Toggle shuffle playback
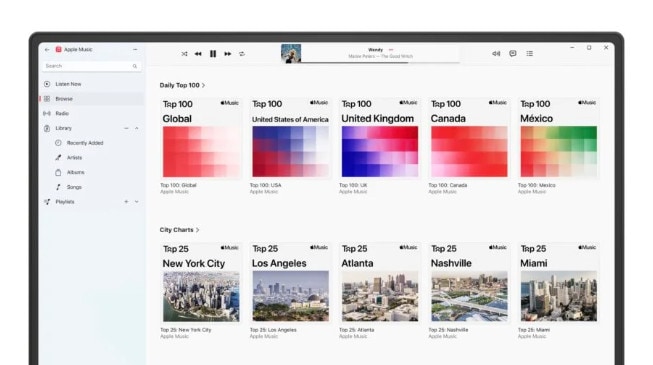Viewport: 653px width, 365px height. coord(184,54)
